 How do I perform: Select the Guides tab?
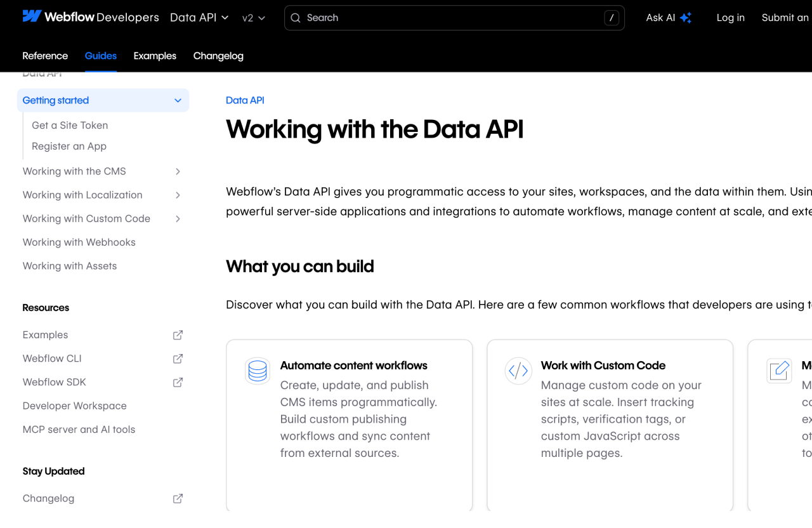coord(101,56)
